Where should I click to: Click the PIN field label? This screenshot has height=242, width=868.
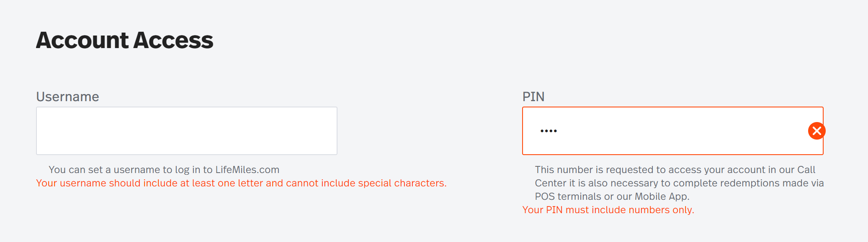[533, 97]
